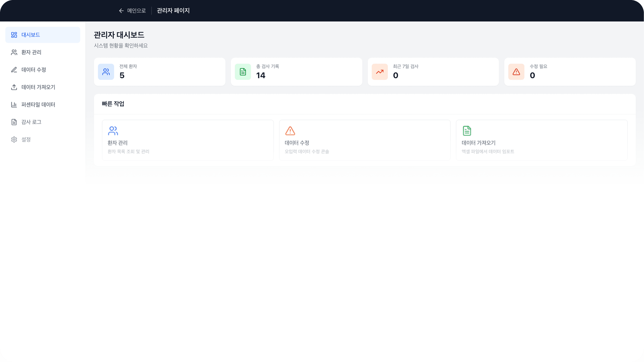Click the back arrow icon beside 메인으로
The width and height of the screenshot is (644, 362).
tap(121, 11)
